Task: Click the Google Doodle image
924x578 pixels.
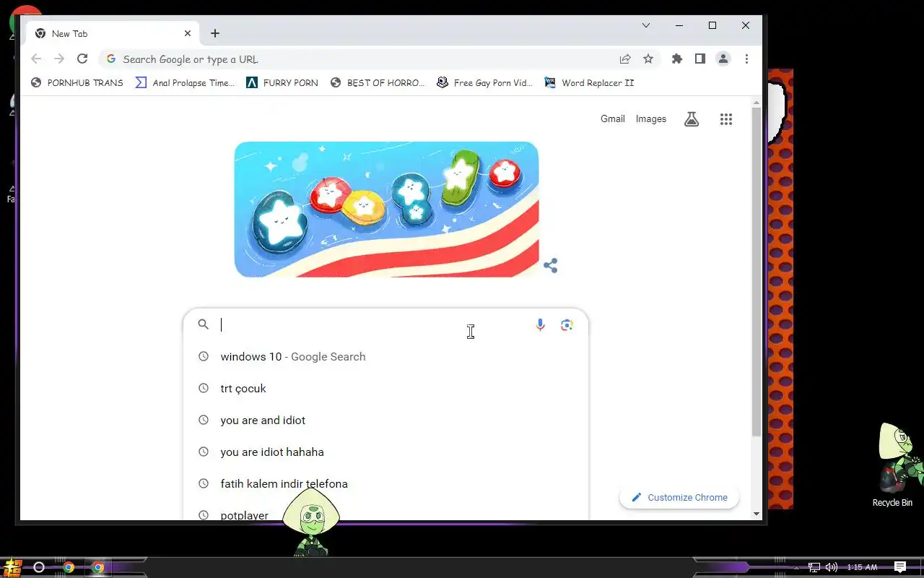Action: (386, 210)
